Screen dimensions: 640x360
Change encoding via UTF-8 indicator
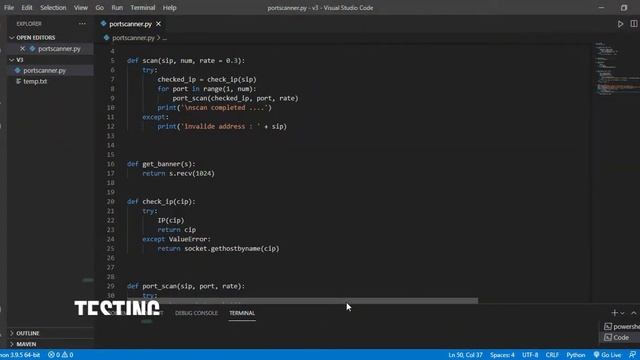tap(530, 355)
